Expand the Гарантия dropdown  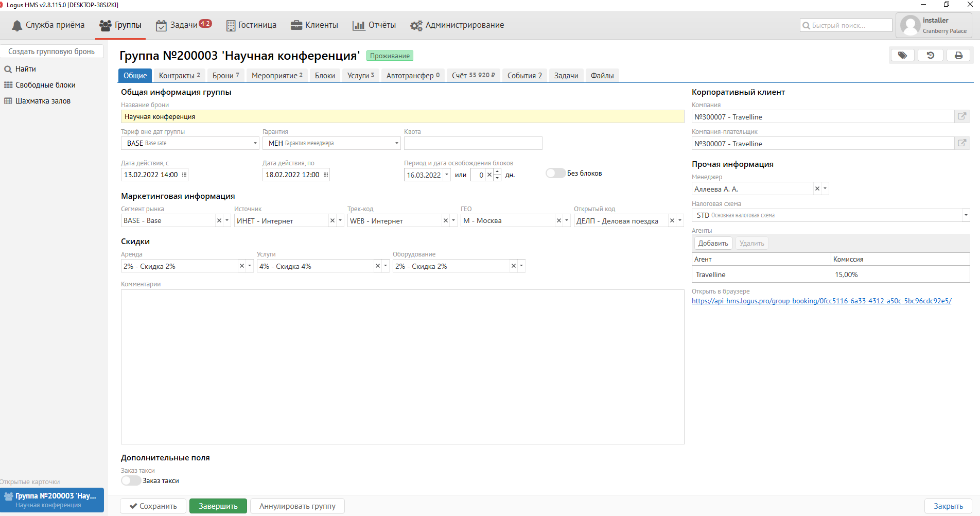point(396,143)
